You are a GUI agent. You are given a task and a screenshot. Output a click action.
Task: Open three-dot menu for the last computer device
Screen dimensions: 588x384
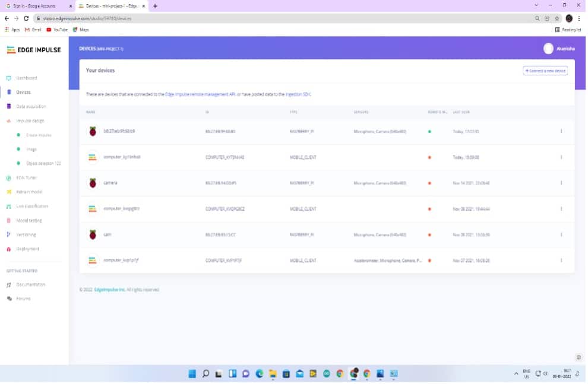(x=561, y=261)
